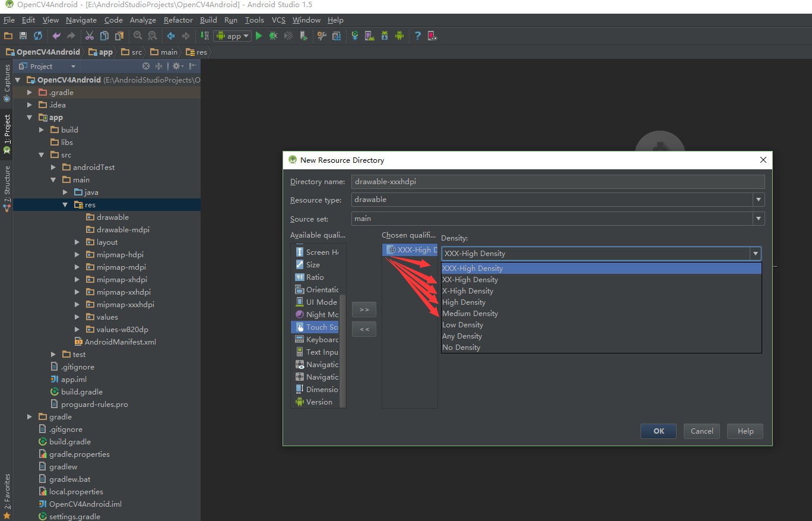
Task: Open the Build menu
Action: [x=208, y=20]
